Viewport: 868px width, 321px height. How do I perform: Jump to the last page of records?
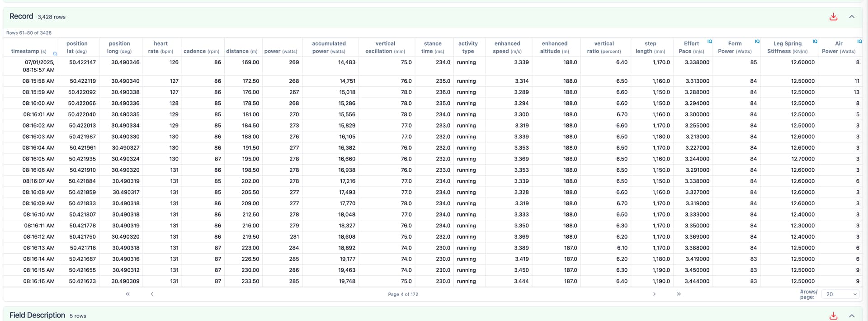679,294
